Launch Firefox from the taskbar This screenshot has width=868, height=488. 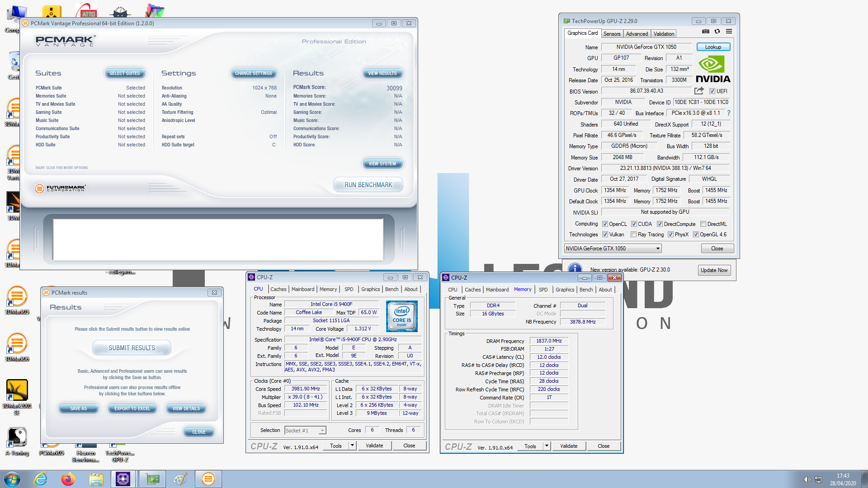tap(68, 479)
